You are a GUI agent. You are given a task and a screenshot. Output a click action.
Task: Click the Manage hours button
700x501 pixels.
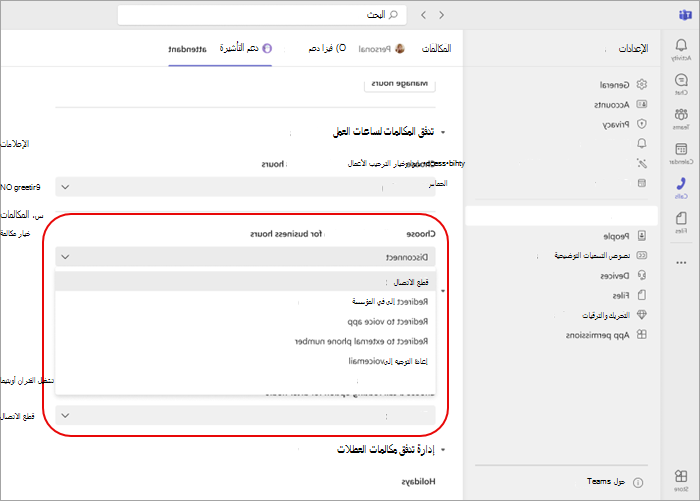click(400, 84)
